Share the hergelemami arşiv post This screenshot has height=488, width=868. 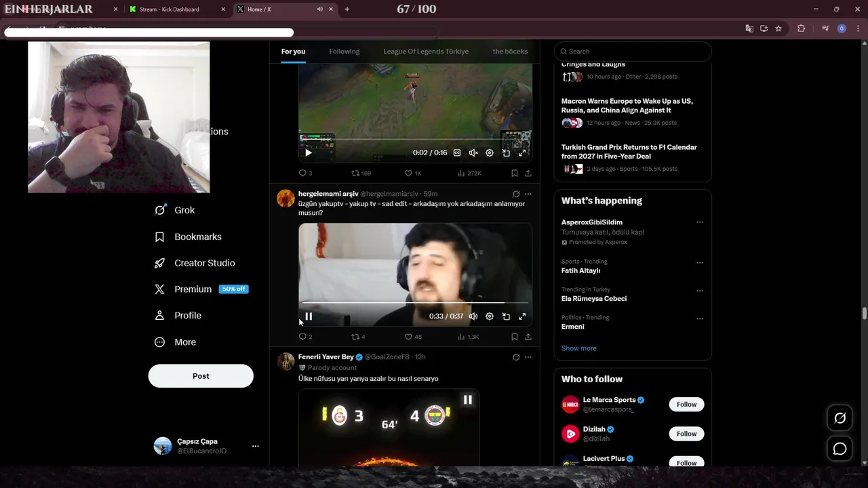[x=528, y=337]
